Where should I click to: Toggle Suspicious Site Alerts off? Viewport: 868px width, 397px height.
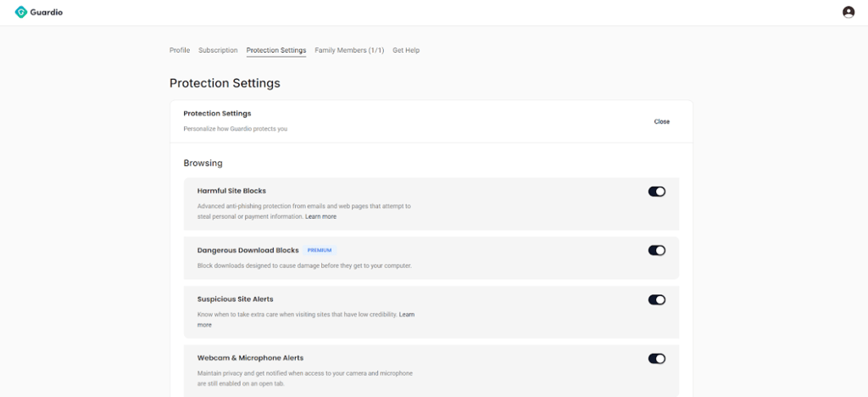click(657, 299)
